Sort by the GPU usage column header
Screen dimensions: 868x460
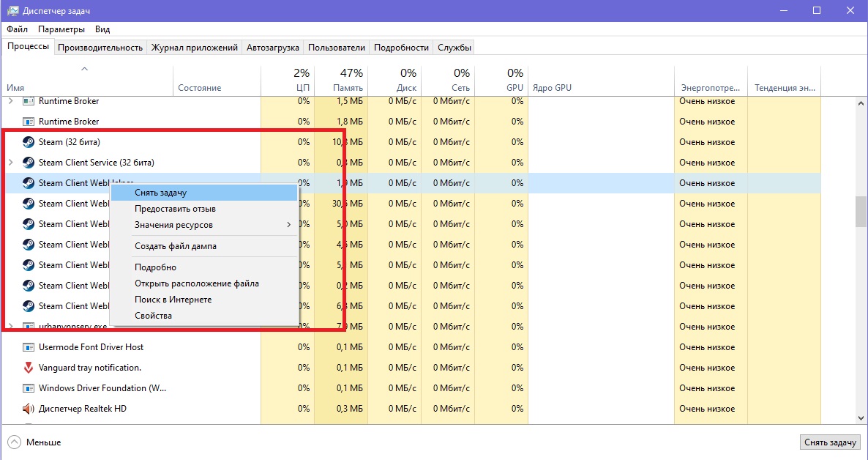[501, 81]
